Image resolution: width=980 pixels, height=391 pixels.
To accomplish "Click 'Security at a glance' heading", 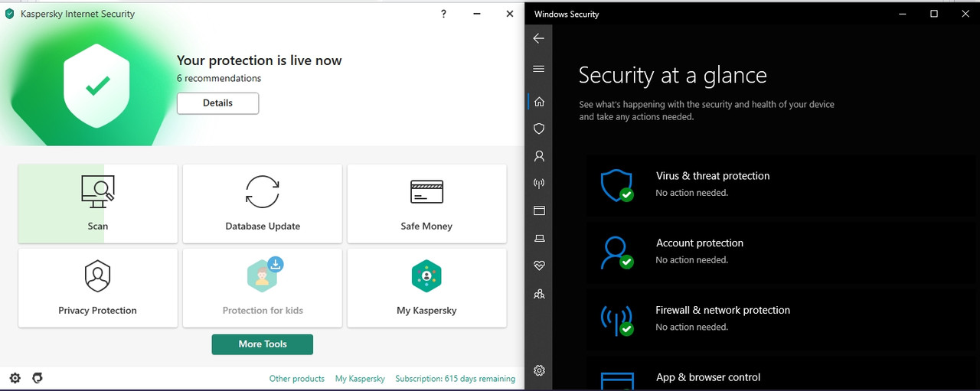I will tap(673, 76).
